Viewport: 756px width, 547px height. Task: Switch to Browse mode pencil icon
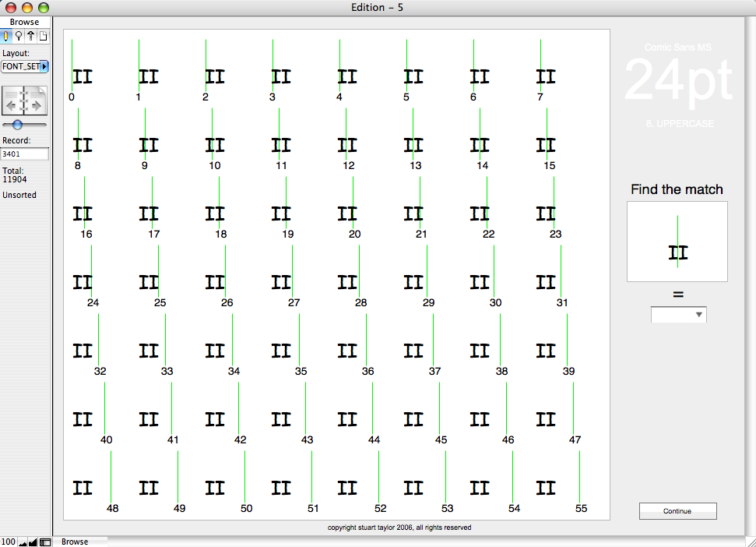[7, 36]
